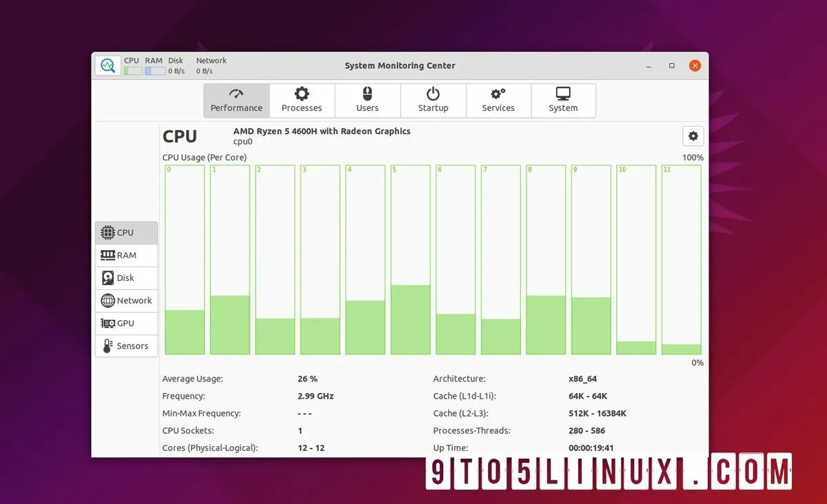Click the CPU Usage (Per Core) label

coord(205,157)
